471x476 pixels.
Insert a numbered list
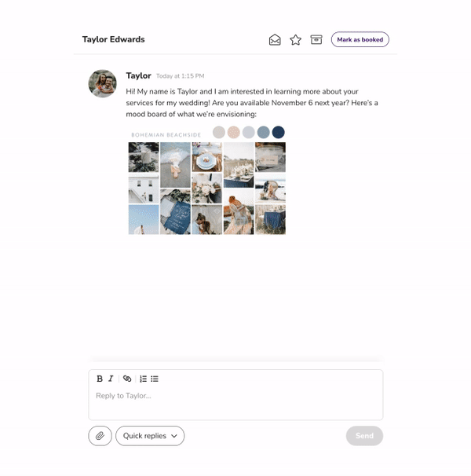coord(143,379)
